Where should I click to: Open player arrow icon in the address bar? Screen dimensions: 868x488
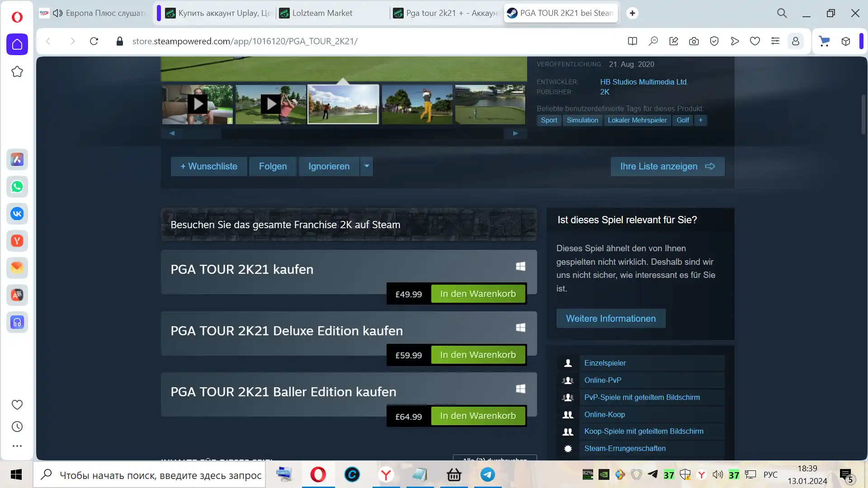click(x=735, y=41)
